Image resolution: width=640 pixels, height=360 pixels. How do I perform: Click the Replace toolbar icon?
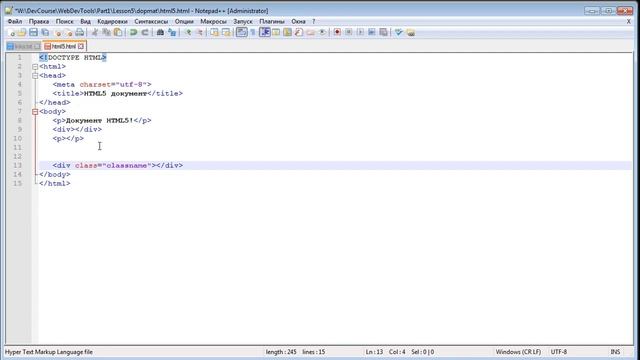(172, 32)
